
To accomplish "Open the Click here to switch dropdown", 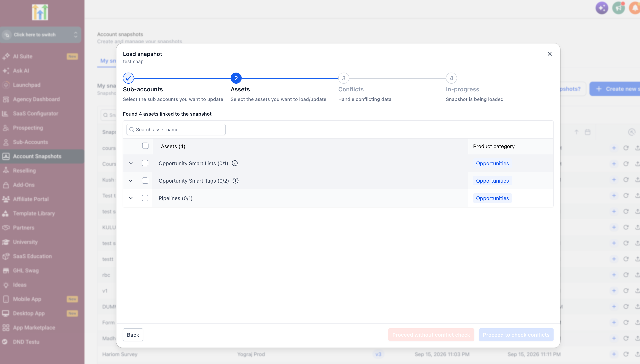I will click(x=40, y=35).
